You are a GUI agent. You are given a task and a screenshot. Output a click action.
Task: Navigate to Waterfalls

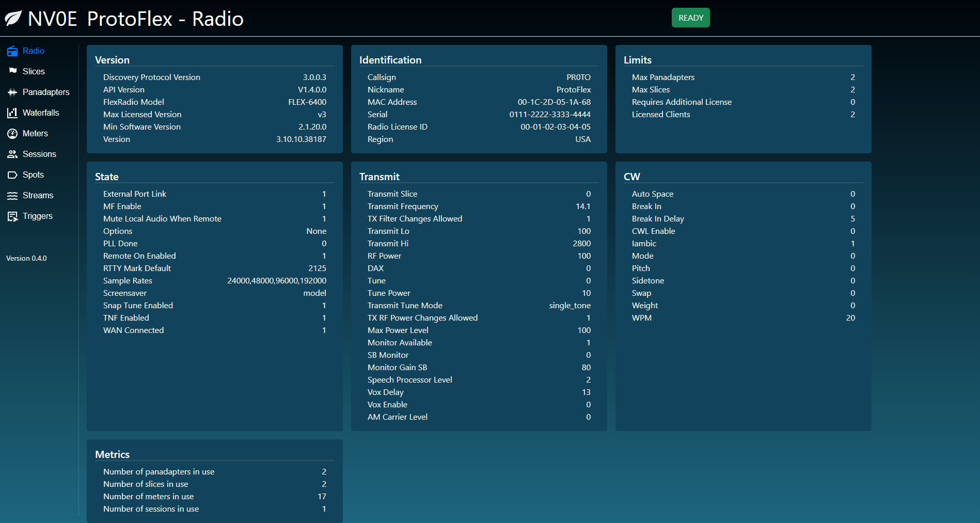click(x=41, y=113)
